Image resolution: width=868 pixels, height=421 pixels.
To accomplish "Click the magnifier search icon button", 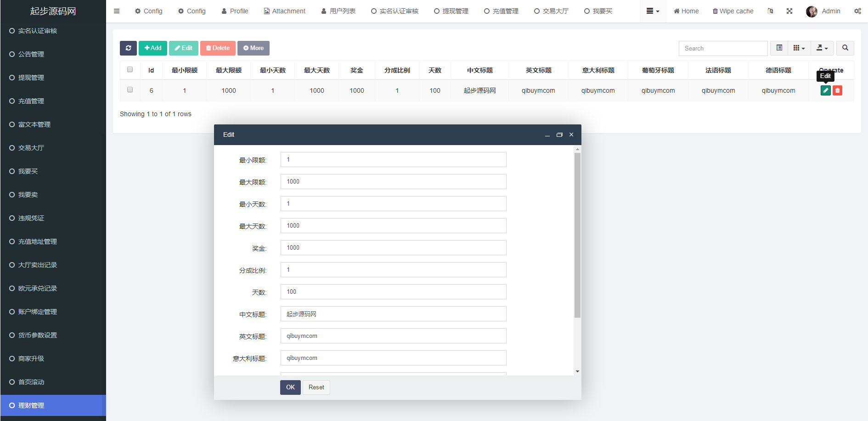I will click(x=845, y=48).
